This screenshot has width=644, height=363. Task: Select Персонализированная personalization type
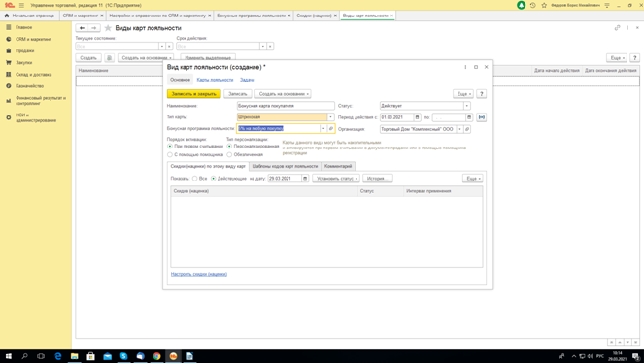tap(229, 146)
